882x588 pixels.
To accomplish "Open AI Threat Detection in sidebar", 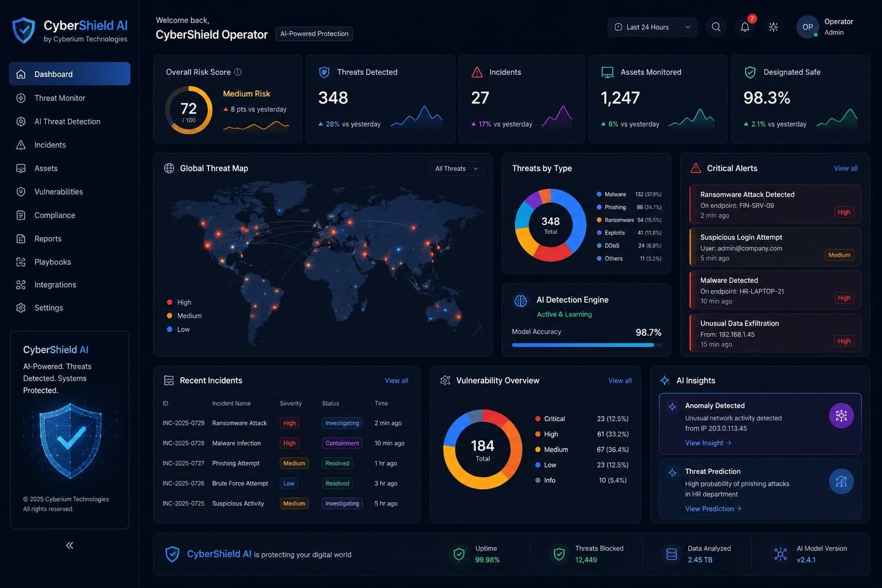I will click(69, 122).
